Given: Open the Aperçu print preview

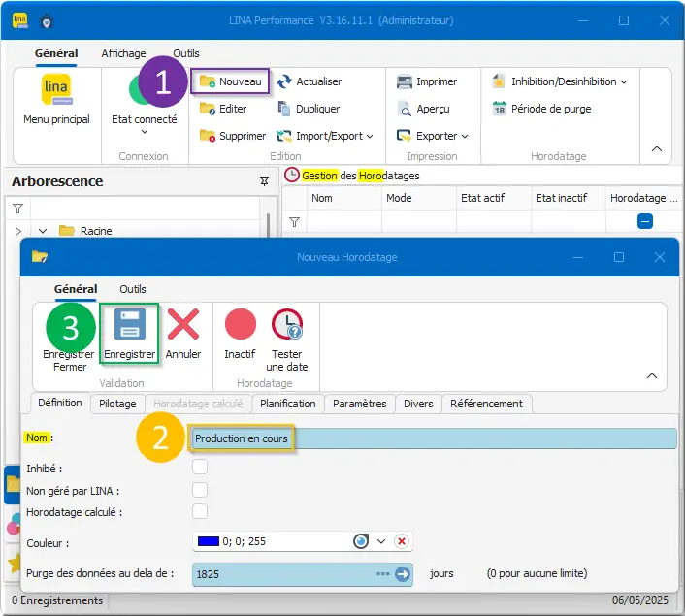Looking at the screenshot, I should pyautogui.click(x=423, y=109).
